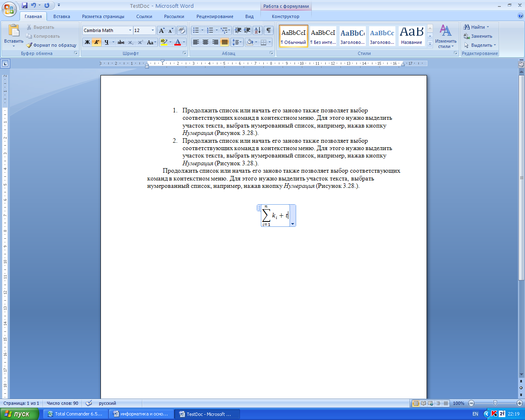Open Шрифт dialog launcher
Viewport: 525px width, 420px height.
[x=185, y=53]
